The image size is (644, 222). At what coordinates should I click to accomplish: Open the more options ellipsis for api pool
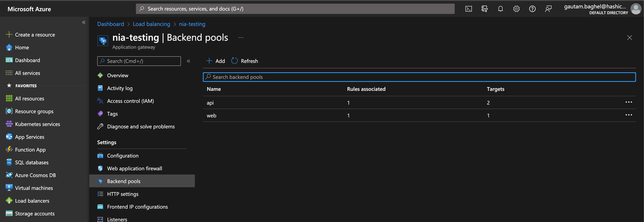click(x=628, y=102)
